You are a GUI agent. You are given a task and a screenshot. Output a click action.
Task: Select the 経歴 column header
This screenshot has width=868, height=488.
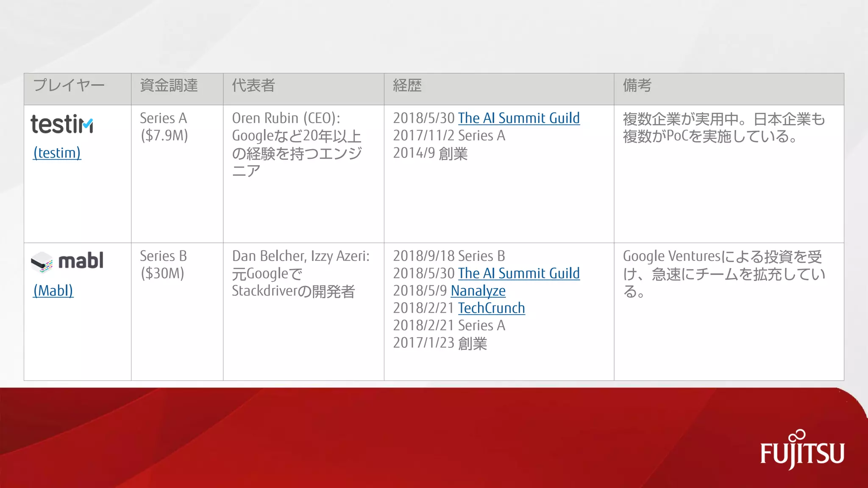click(x=499, y=89)
